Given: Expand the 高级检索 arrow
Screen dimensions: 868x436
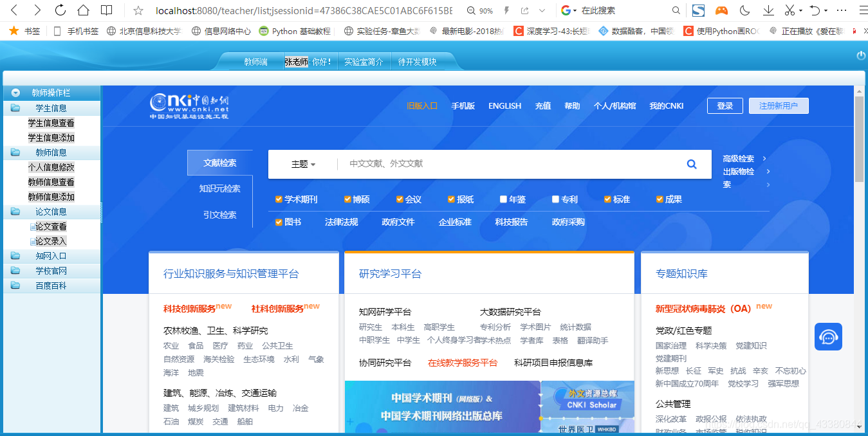Looking at the screenshot, I should [x=764, y=158].
